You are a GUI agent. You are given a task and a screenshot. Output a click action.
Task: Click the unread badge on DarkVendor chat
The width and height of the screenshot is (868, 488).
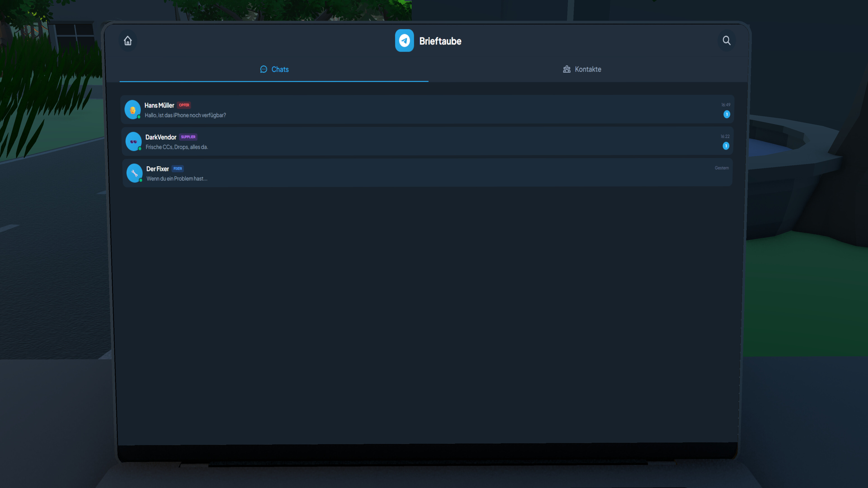[726, 146]
